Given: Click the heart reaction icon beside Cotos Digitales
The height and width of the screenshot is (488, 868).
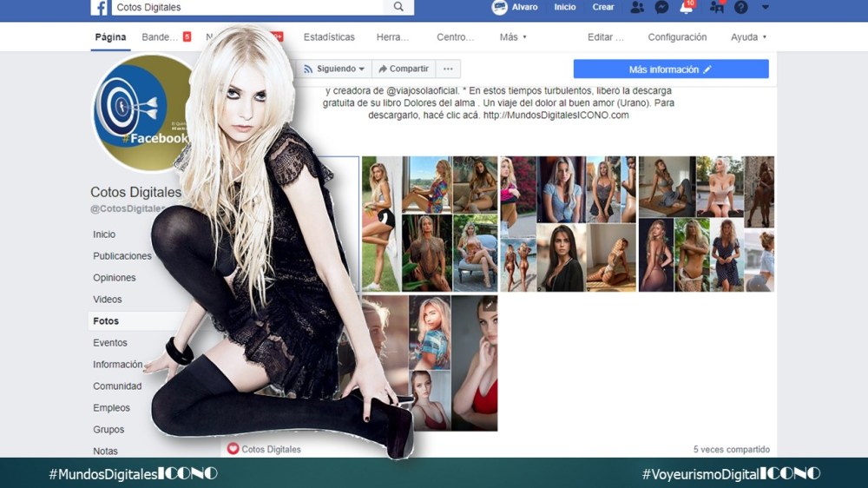Looking at the screenshot, I should point(233,449).
